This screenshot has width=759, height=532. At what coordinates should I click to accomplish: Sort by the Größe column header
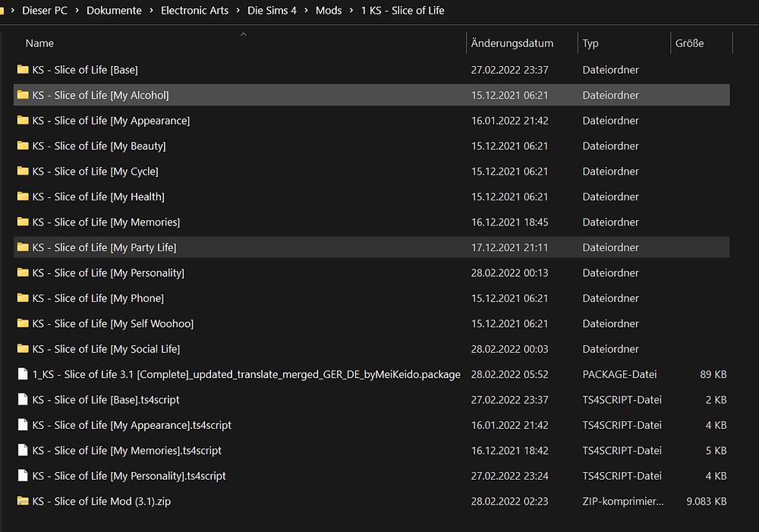[x=690, y=43]
